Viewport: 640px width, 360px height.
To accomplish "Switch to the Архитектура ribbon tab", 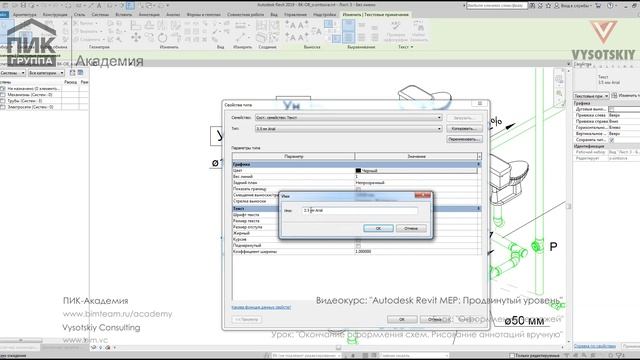I will pyautogui.click(x=24, y=14).
